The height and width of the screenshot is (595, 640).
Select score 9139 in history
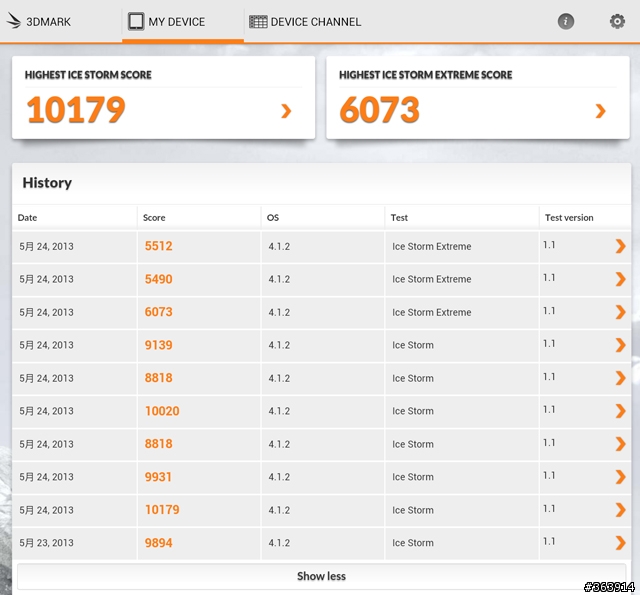pos(158,345)
